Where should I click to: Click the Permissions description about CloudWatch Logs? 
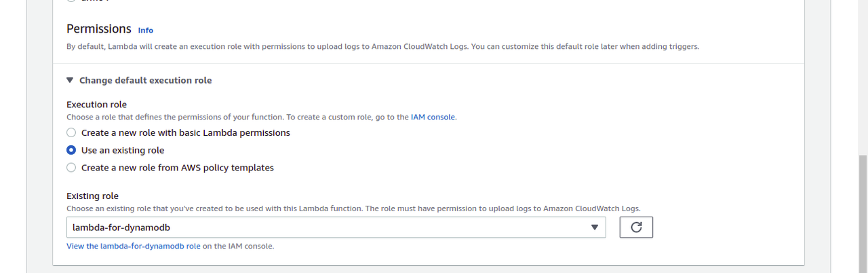(382, 47)
